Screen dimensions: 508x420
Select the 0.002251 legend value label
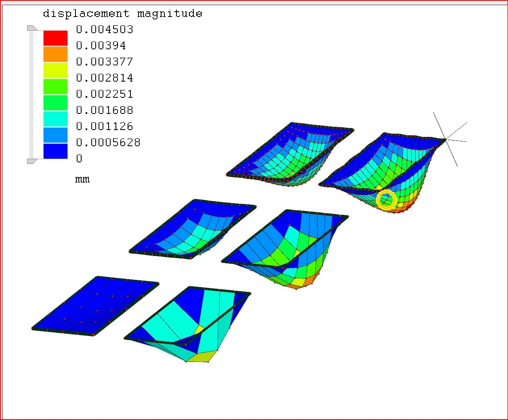click(105, 94)
